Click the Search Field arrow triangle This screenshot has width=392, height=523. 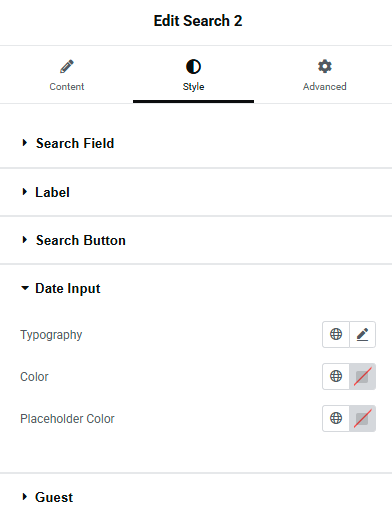click(x=24, y=143)
